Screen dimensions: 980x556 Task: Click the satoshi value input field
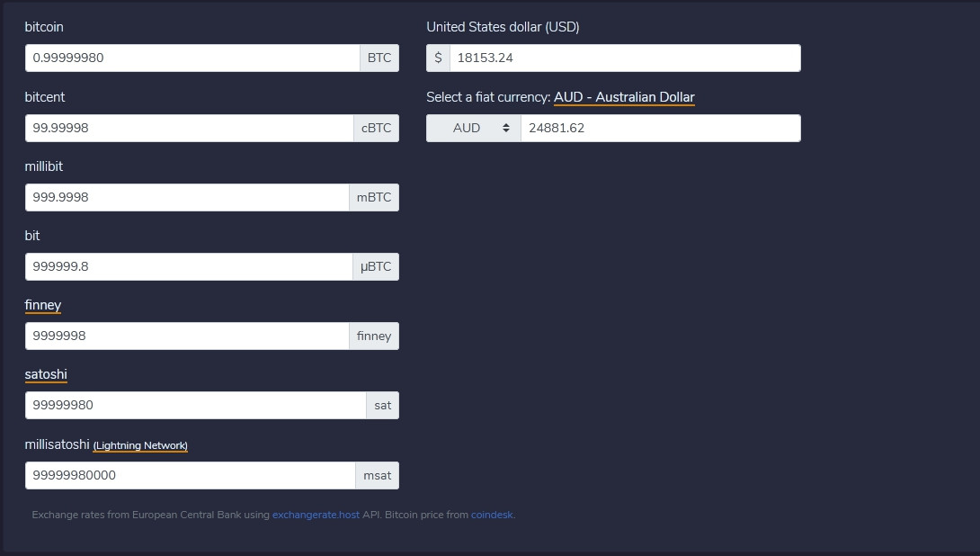pos(195,405)
